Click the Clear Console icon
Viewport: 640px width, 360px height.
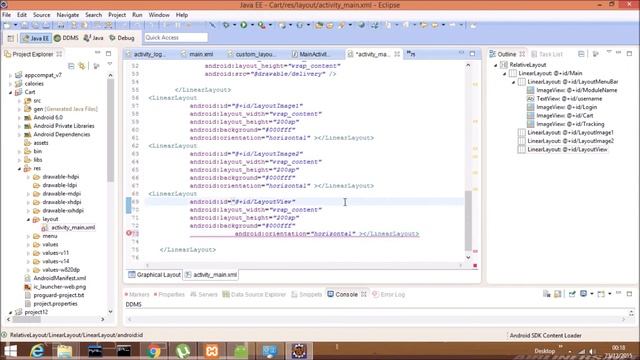coord(547,294)
